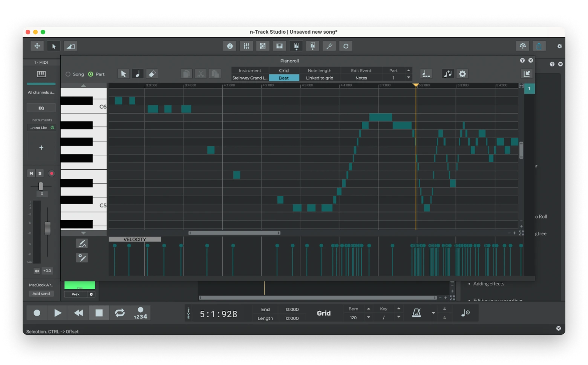Open pianoroll settings gear

click(462, 74)
